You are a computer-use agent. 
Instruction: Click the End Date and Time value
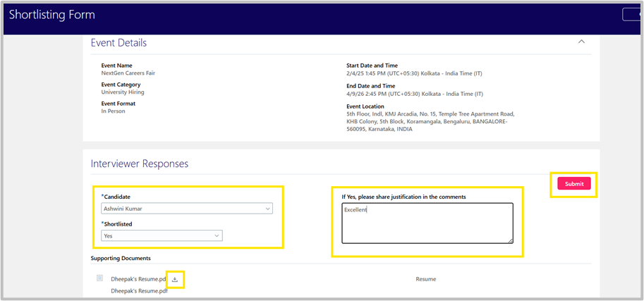(x=414, y=94)
